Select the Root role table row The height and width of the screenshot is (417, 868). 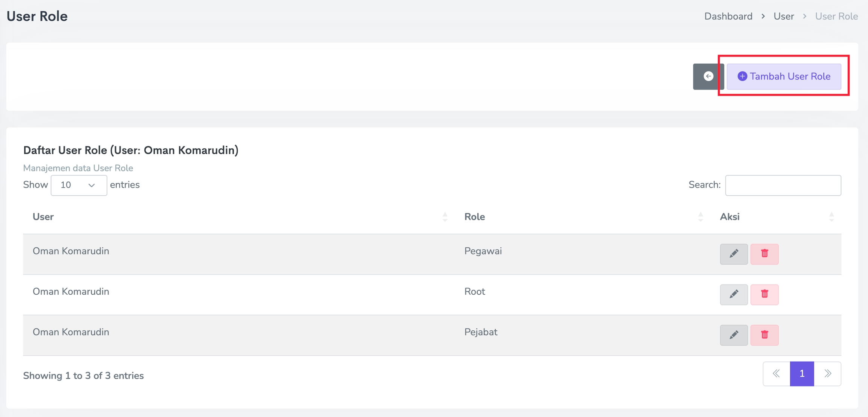[x=264, y=292]
